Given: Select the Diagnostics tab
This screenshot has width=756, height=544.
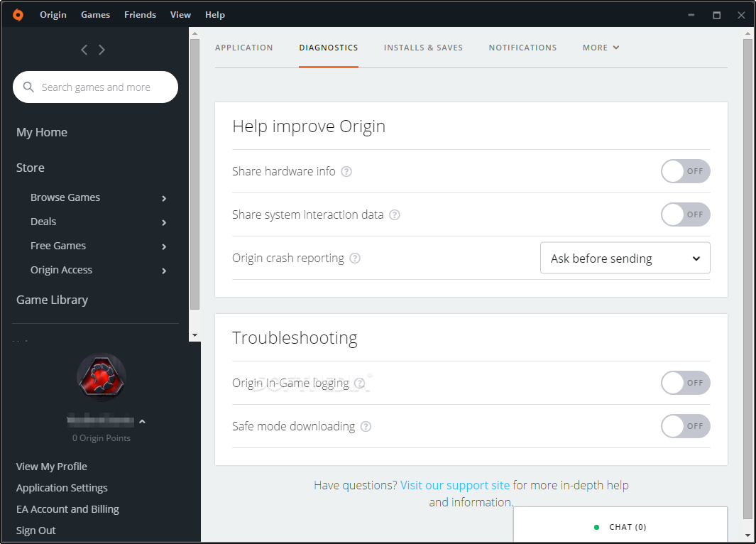Looking at the screenshot, I should click(329, 48).
